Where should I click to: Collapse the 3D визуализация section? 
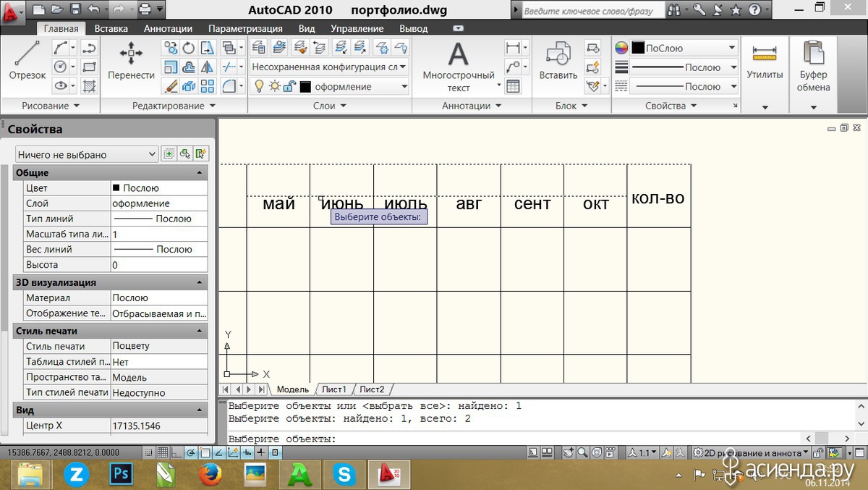[x=200, y=282]
